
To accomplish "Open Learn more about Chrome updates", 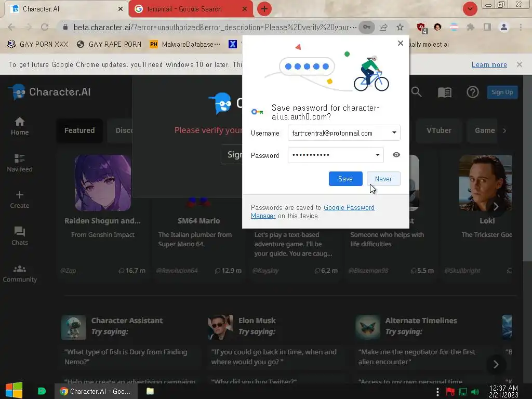I will (489, 64).
